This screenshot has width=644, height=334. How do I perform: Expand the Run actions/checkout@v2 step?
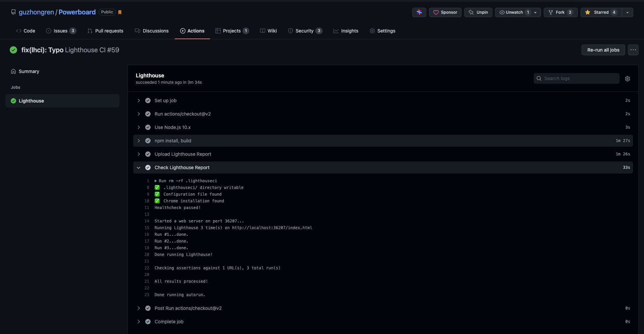[383, 114]
